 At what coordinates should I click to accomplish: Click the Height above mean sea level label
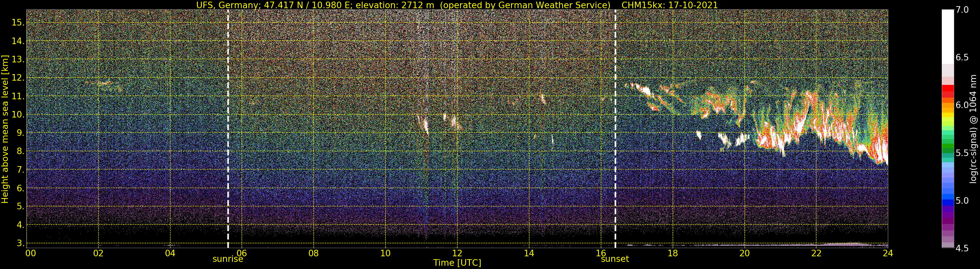click(5, 129)
